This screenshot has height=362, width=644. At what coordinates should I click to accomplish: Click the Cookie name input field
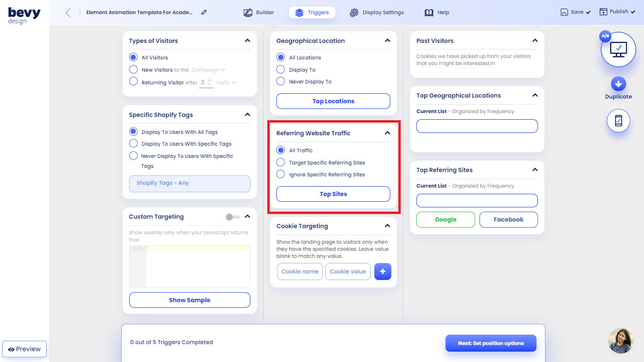pos(300,271)
